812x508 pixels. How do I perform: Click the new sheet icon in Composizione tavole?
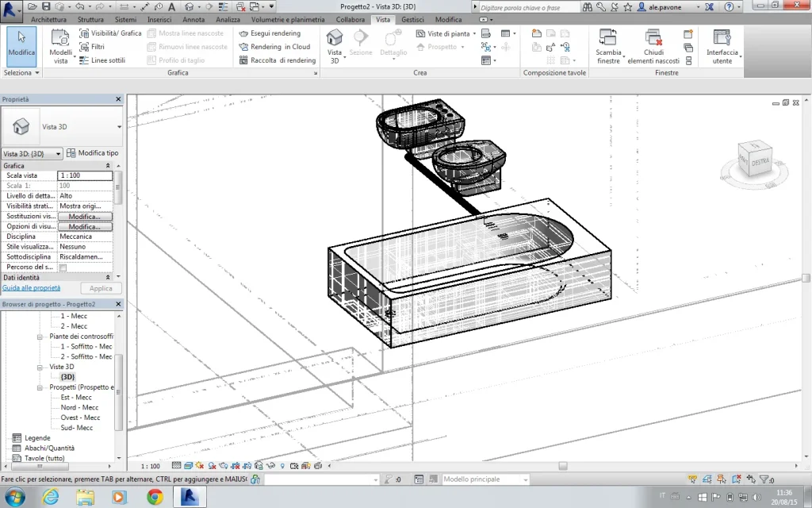(537, 33)
